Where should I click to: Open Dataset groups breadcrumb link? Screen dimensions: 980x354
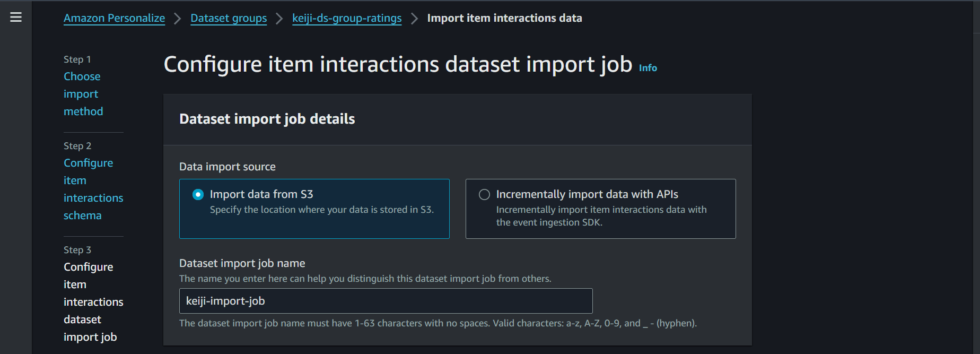(229, 18)
